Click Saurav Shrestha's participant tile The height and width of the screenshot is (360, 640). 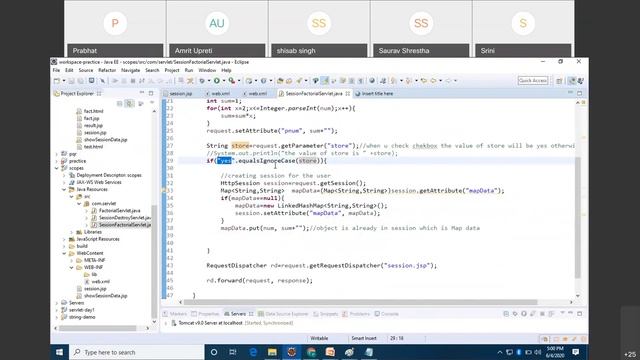421,29
